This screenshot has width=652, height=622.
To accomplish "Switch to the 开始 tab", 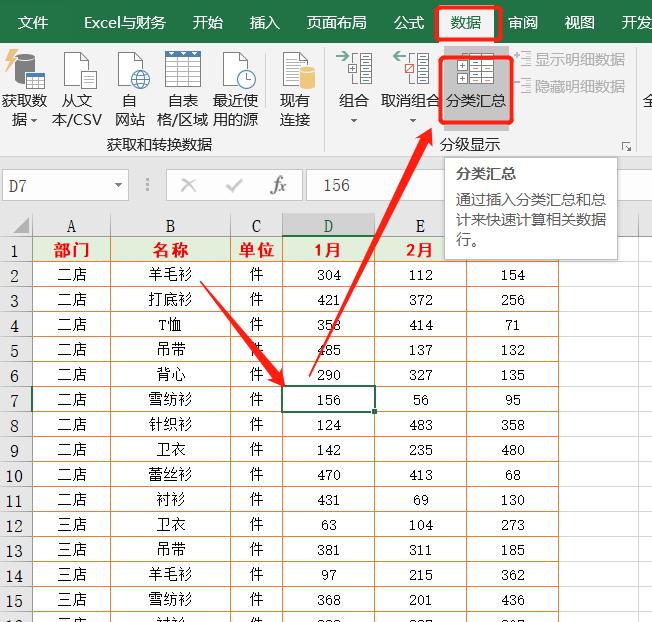I will click(x=207, y=22).
